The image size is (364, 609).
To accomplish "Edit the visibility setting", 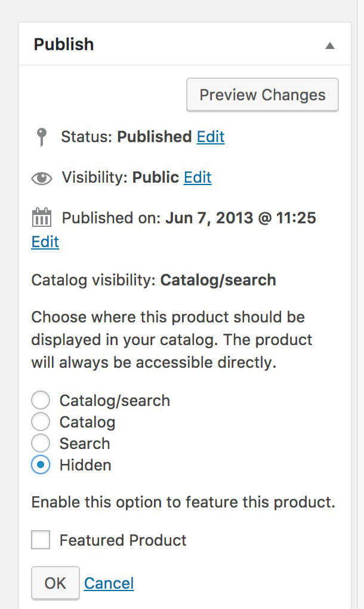I will tap(197, 177).
